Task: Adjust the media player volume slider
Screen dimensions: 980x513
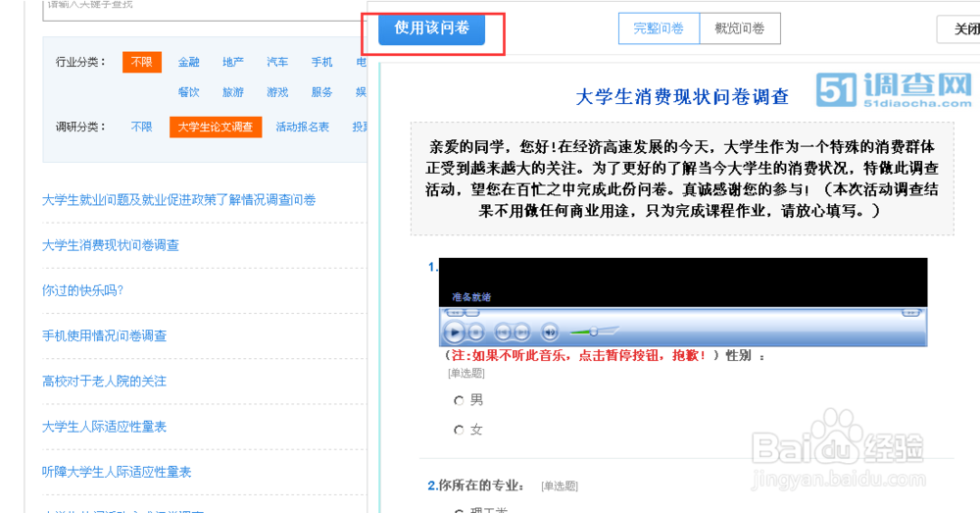Action: [x=595, y=331]
